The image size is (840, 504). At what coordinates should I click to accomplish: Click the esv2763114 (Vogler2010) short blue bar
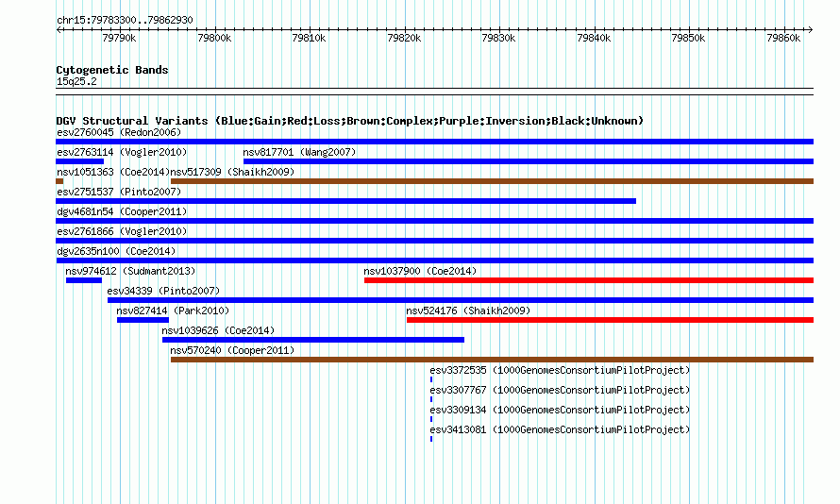[x=80, y=161]
